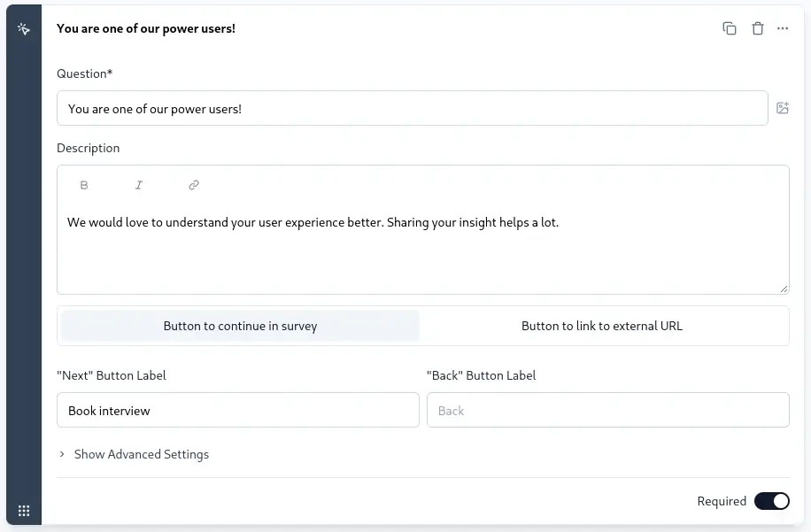Apply bold formatting in description
811x532 pixels.
84,185
